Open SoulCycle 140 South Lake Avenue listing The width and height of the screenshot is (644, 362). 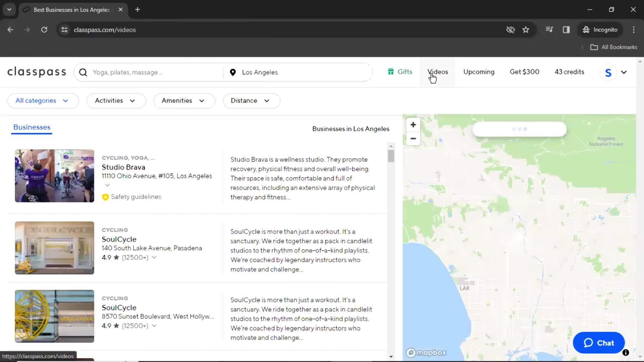tap(119, 239)
